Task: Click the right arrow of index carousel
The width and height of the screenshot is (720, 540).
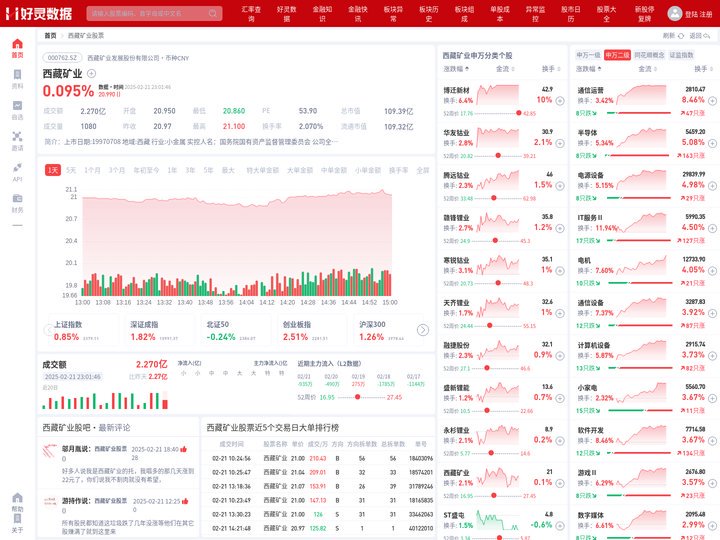Action: click(423, 330)
